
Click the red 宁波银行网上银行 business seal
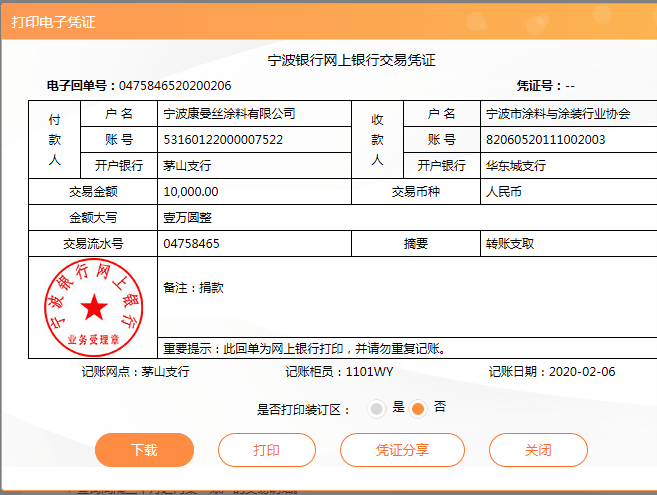click(x=93, y=307)
